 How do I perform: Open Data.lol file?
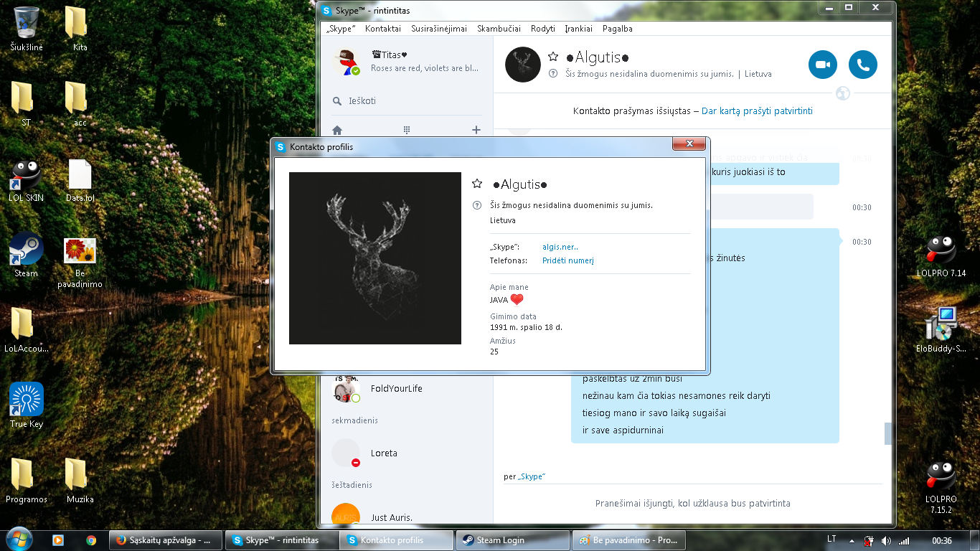pyautogui.click(x=80, y=179)
